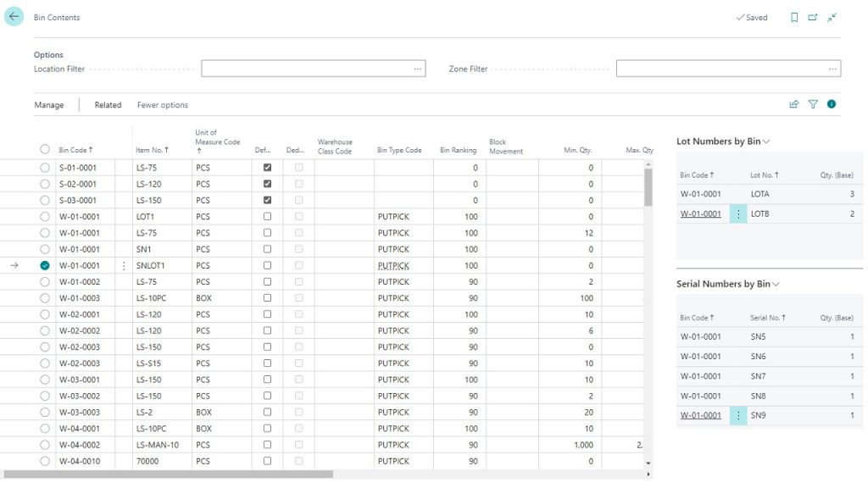Toggle the FactBox information icon
This screenshot has width=868, height=488.
click(x=832, y=104)
